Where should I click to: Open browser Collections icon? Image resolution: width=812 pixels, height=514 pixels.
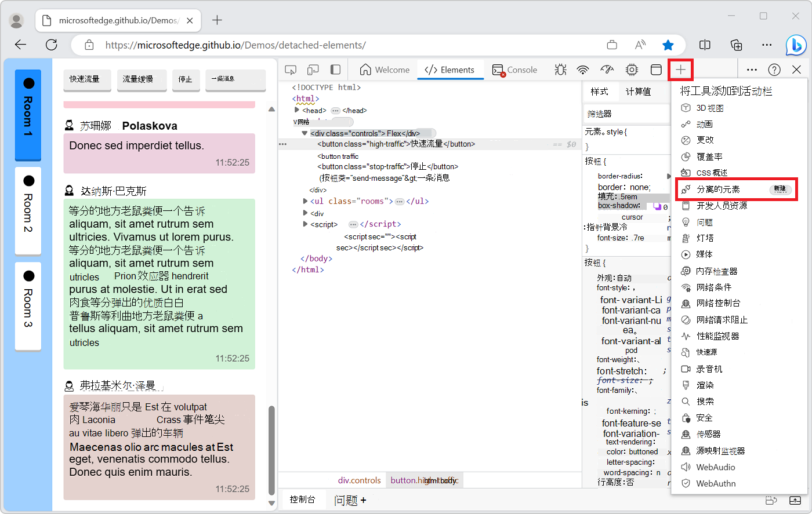click(736, 45)
